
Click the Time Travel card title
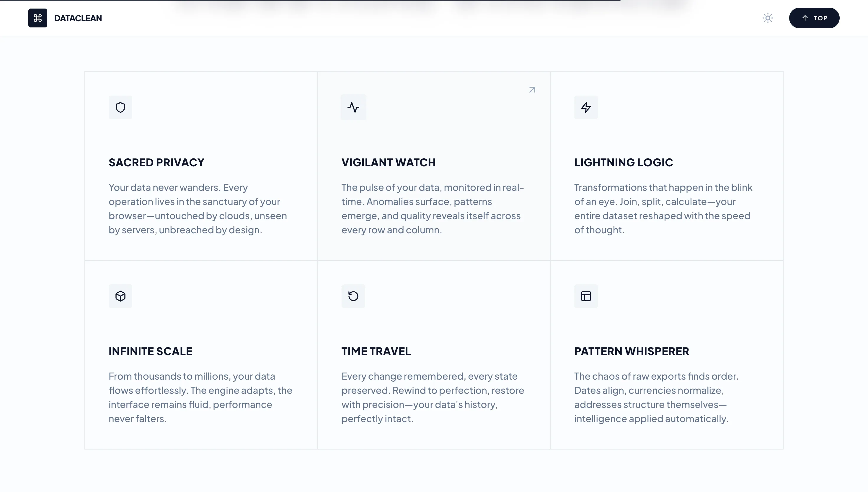click(x=376, y=351)
